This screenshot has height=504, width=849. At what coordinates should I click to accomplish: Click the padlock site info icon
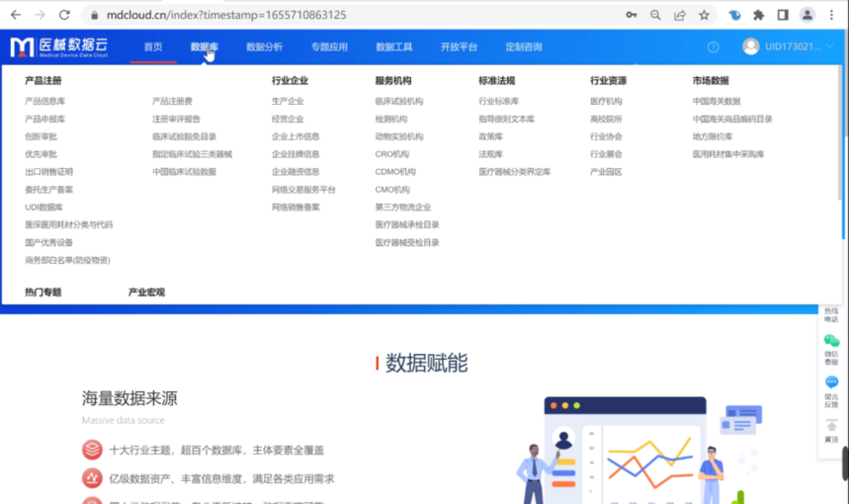coord(95,15)
